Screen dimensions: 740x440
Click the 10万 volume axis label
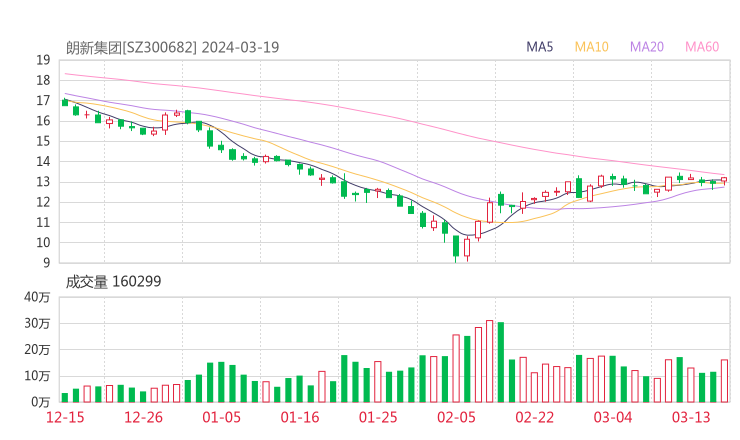click(37, 376)
